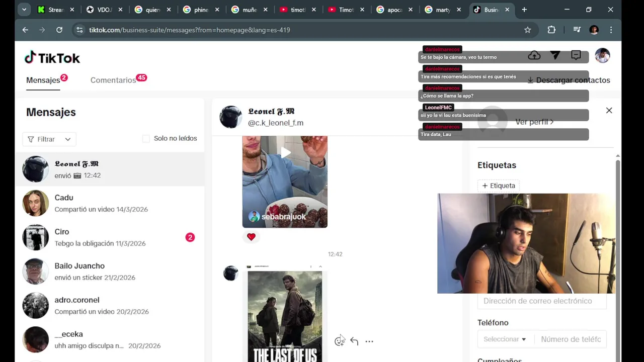Switch to the VDO browser tab
This screenshot has width=644, height=362.
click(105, 10)
